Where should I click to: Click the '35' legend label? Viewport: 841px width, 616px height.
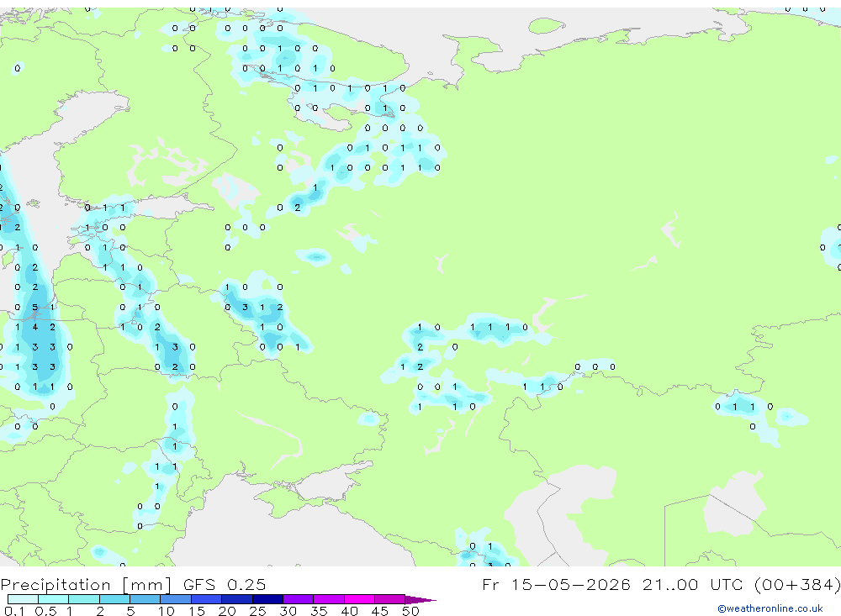click(319, 611)
